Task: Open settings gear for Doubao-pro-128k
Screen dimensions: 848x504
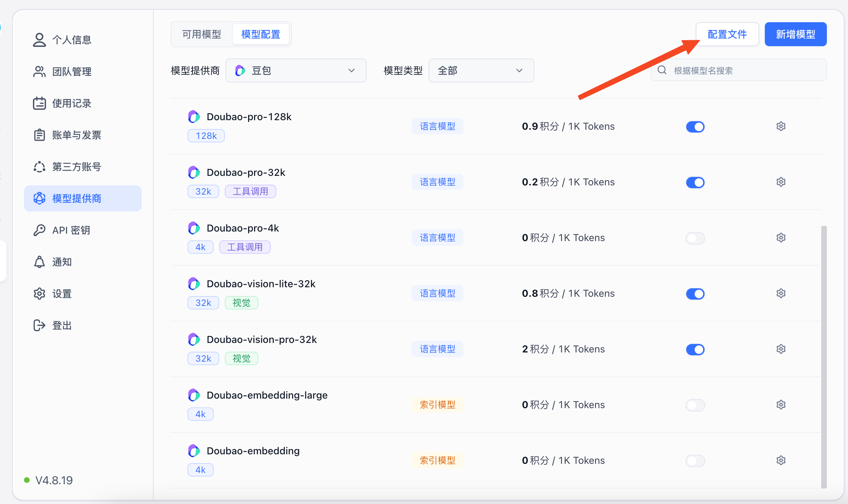Action: (x=781, y=126)
